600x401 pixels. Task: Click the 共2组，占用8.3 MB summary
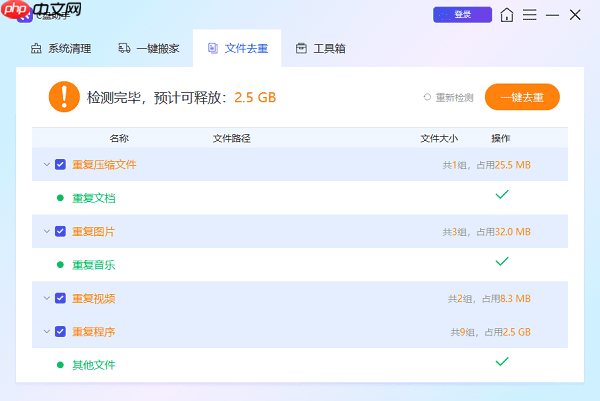[489, 298]
